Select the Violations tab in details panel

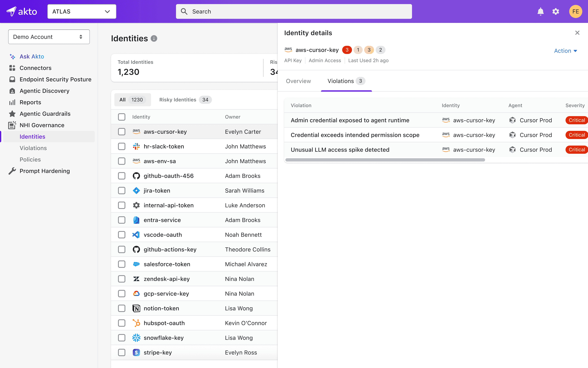point(346,81)
